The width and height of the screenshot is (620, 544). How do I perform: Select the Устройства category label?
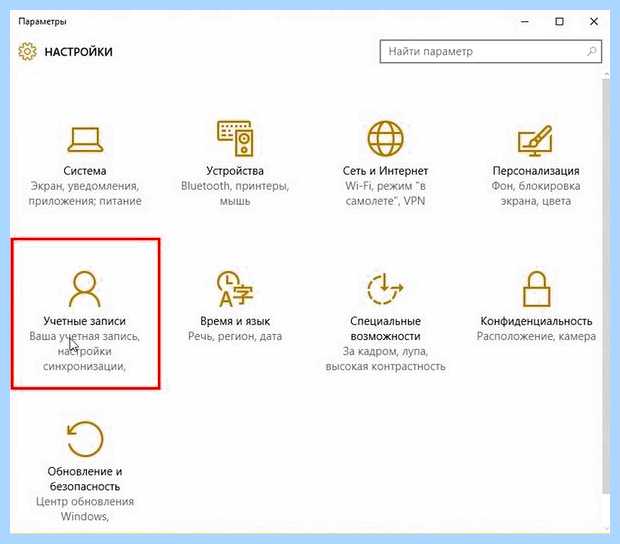tap(235, 171)
